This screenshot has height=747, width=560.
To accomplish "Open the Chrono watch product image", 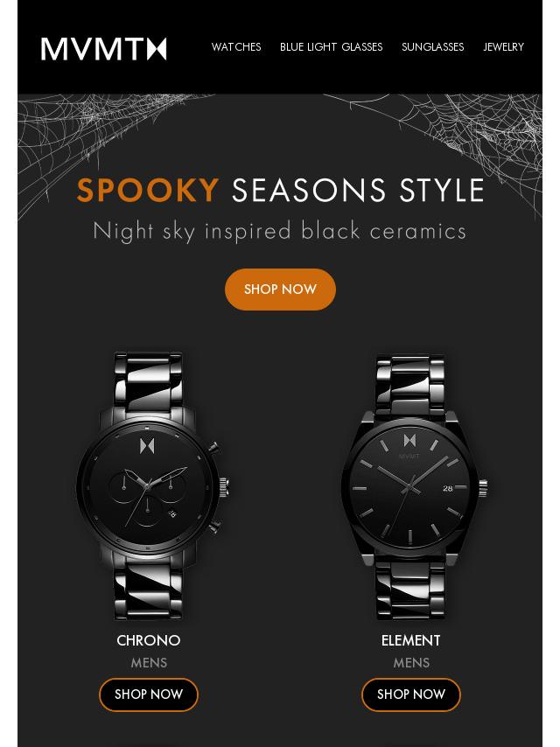I will click(x=151, y=486).
